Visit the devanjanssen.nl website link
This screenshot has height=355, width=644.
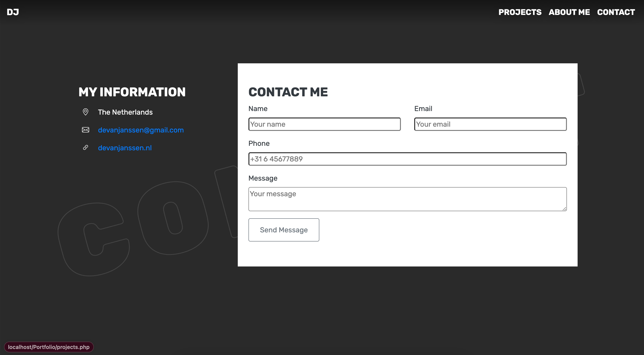(125, 148)
